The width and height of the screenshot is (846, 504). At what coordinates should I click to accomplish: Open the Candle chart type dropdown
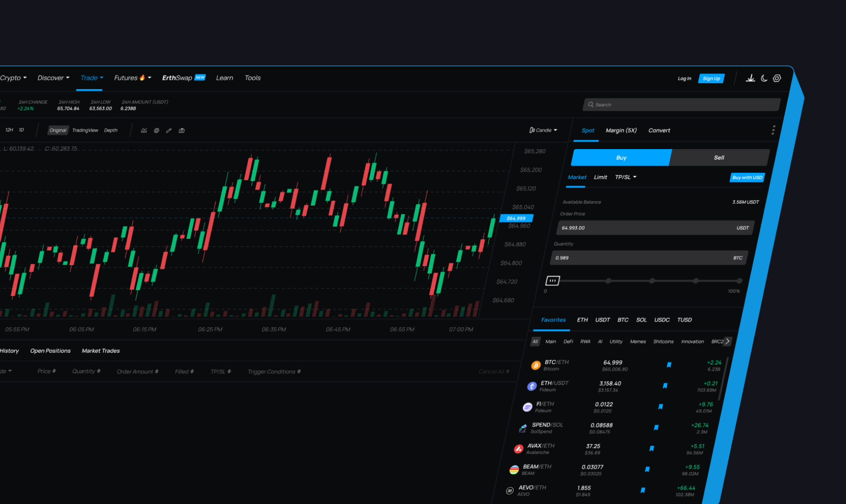point(543,130)
